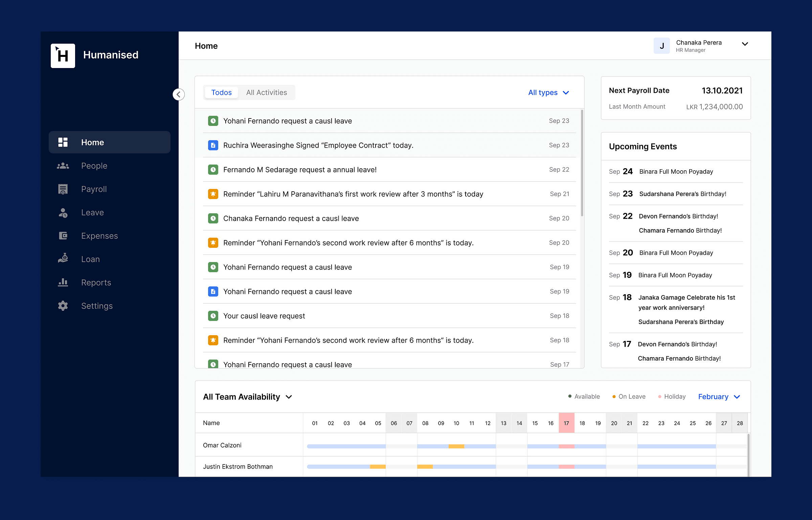The width and height of the screenshot is (812, 520).
Task: Select Reports label in the sidebar menu
Action: click(x=96, y=282)
